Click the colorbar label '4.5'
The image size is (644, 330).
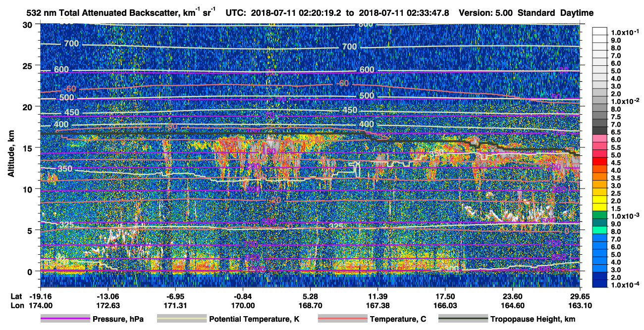[x=616, y=163]
